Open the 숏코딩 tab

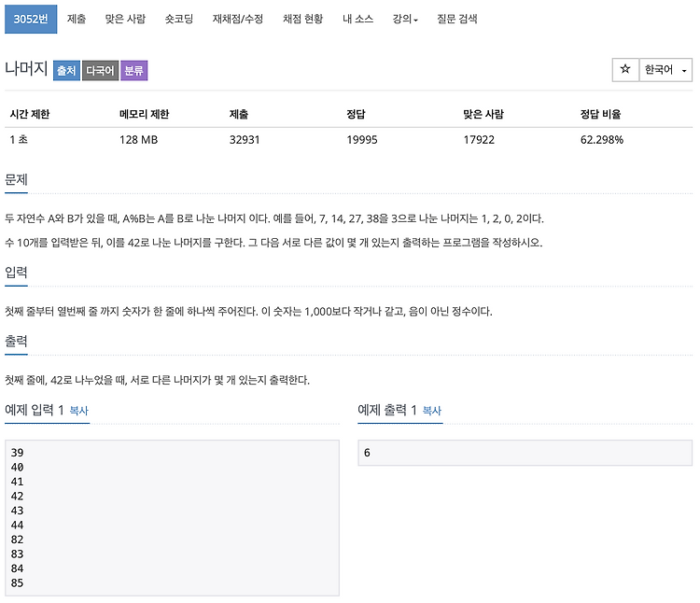coord(179,19)
